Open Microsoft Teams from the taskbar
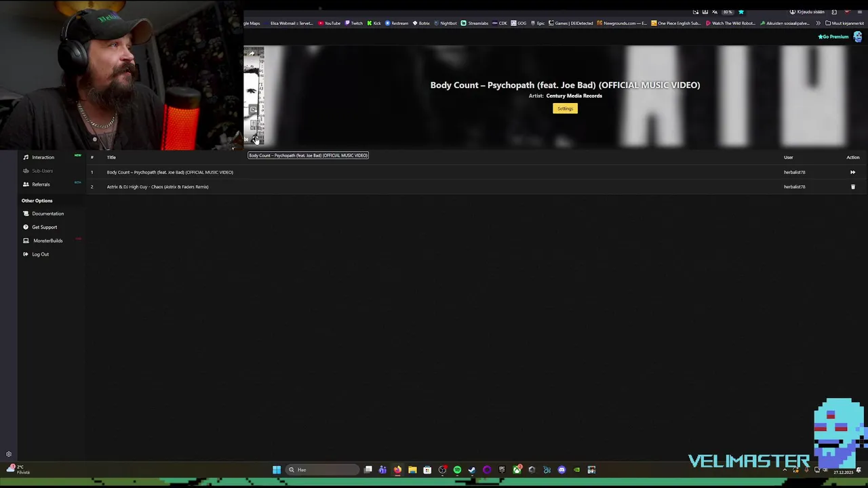The image size is (868, 488). 382,470
